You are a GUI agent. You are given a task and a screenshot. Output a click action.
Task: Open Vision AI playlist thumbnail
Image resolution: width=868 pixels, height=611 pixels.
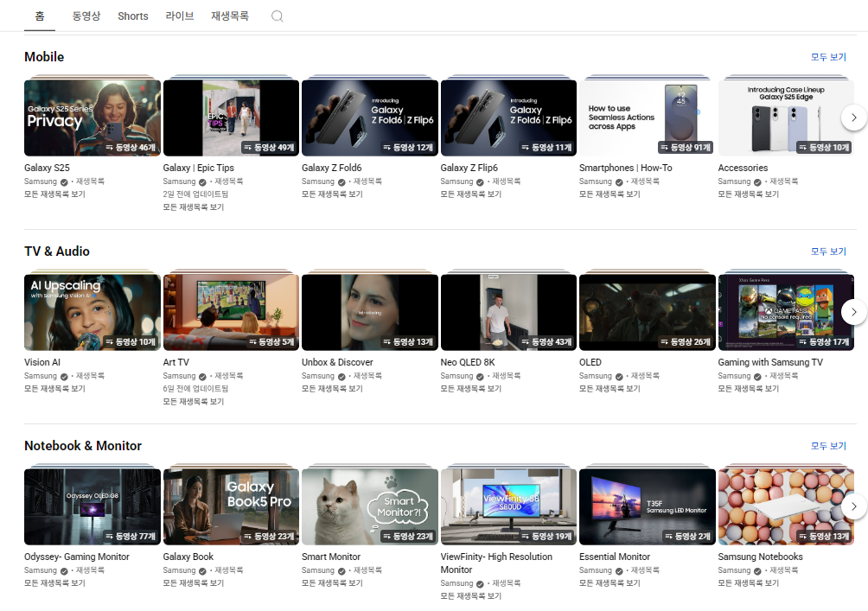(93, 312)
